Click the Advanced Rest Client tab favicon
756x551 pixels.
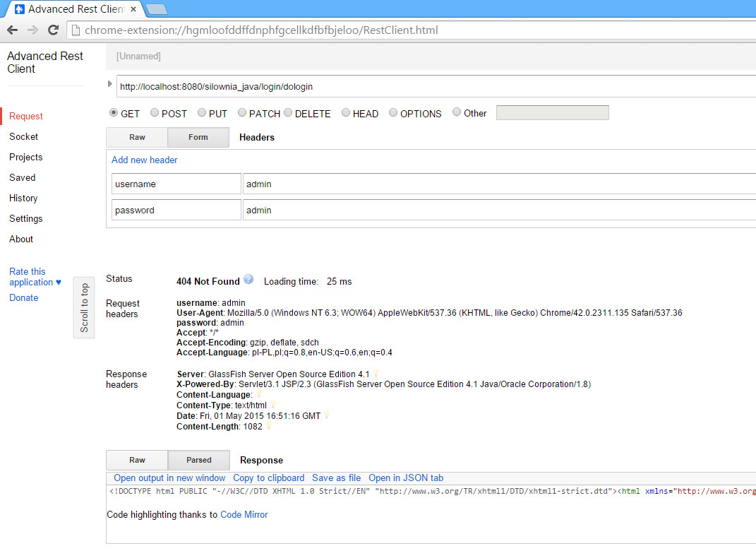(x=19, y=10)
